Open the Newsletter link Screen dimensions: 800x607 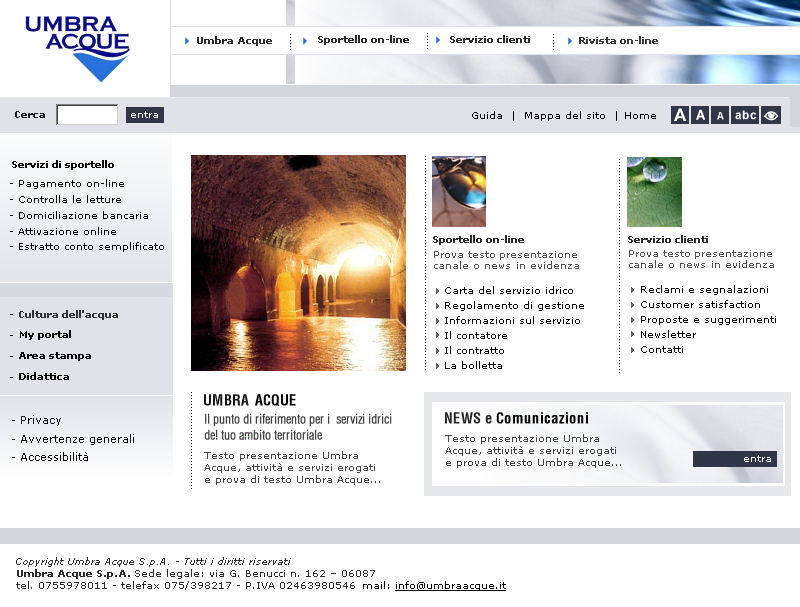coord(668,335)
